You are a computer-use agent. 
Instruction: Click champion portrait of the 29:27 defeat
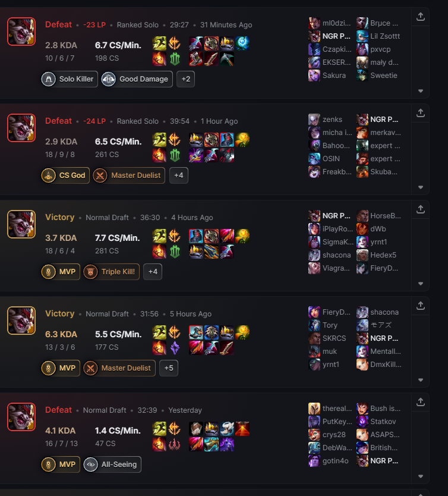21,32
